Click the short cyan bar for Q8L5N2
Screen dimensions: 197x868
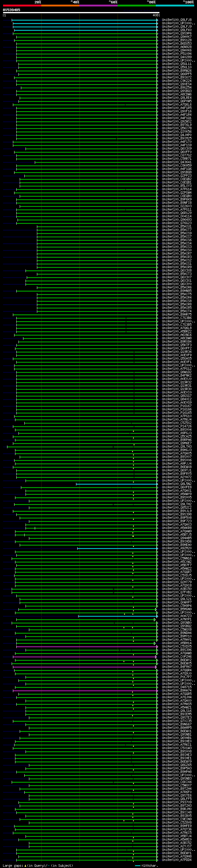(x=117, y=484)
